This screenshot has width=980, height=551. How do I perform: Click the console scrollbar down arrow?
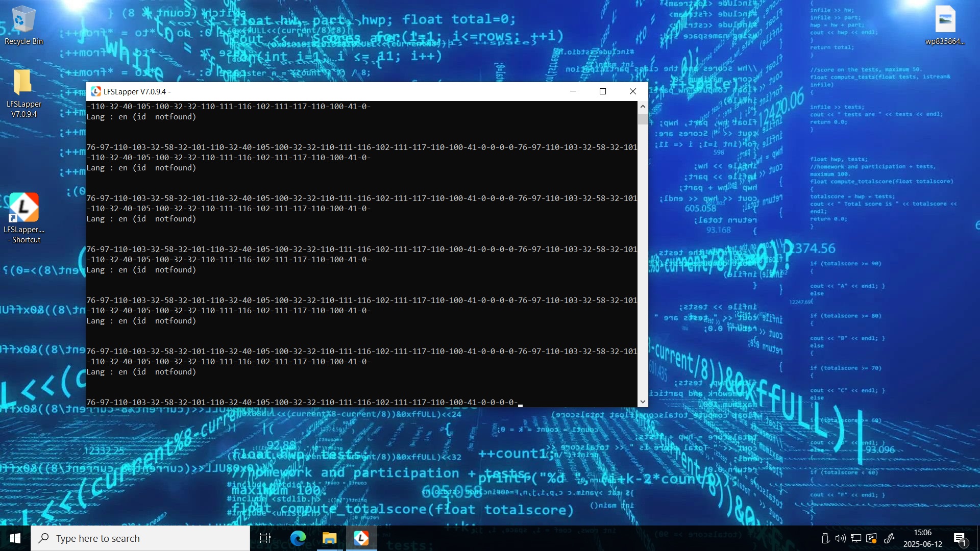tap(643, 402)
